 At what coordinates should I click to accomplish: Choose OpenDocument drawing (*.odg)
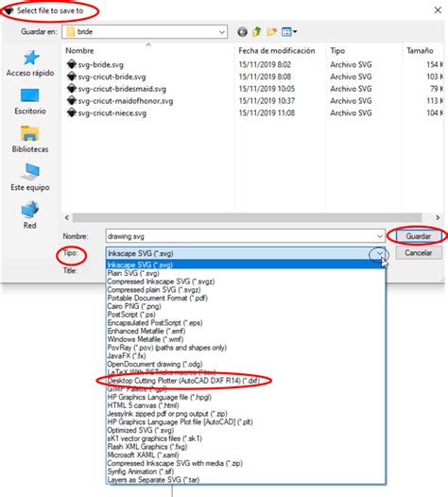(246, 364)
